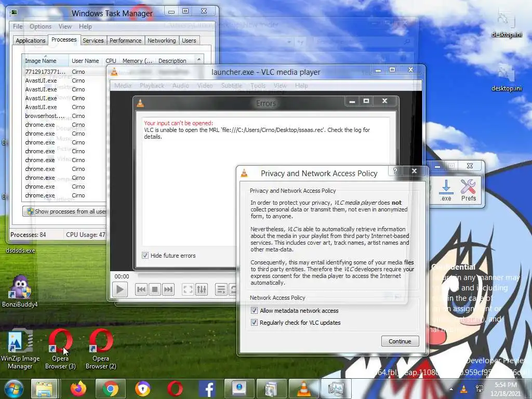Screen dimensions: 532x399
Task: Open the VLC Tools menu
Action: tap(258, 86)
